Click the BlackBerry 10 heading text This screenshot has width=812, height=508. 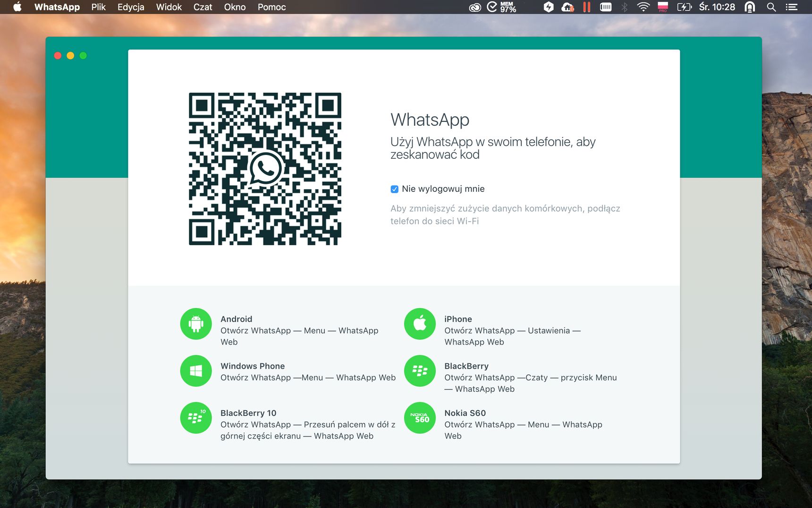248,413
